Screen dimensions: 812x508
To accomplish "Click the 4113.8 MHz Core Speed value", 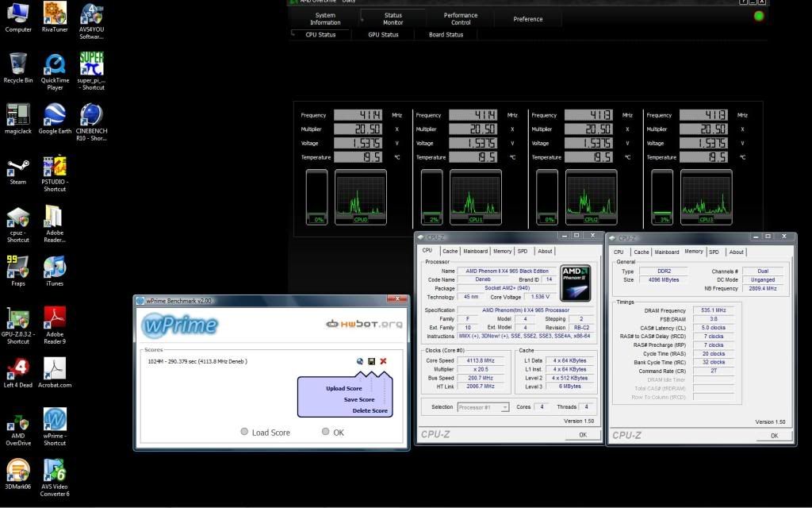I will pos(481,361).
